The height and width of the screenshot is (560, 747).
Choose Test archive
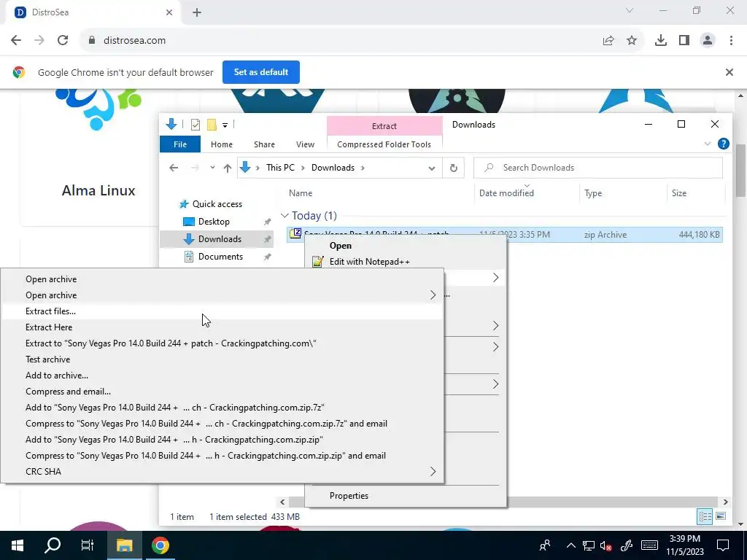click(x=222, y=359)
